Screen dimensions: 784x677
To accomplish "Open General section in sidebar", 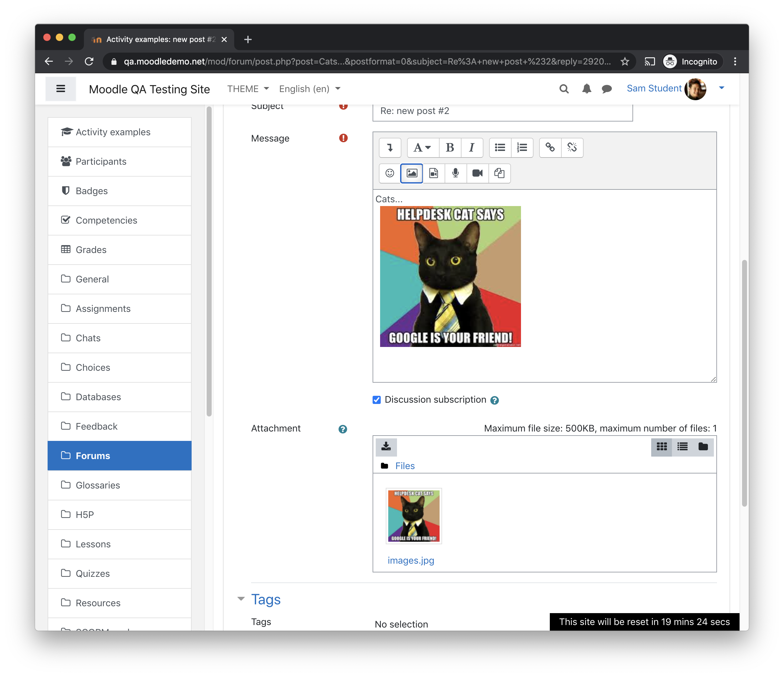I will click(x=120, y=279).
